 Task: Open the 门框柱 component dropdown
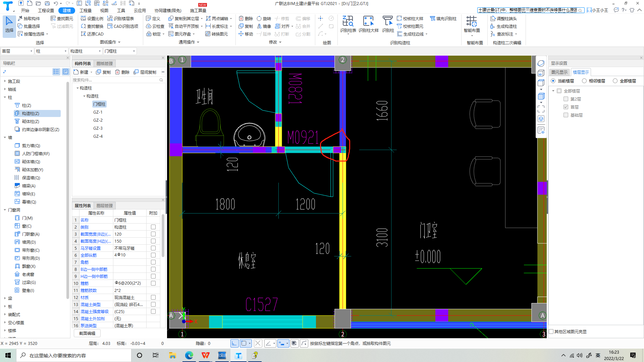point(120,51)
